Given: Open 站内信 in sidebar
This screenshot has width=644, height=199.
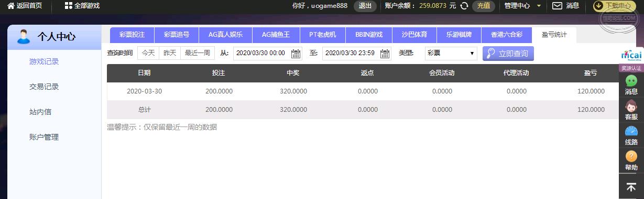Looking at the screenshot, I should [x=40, y=112].
